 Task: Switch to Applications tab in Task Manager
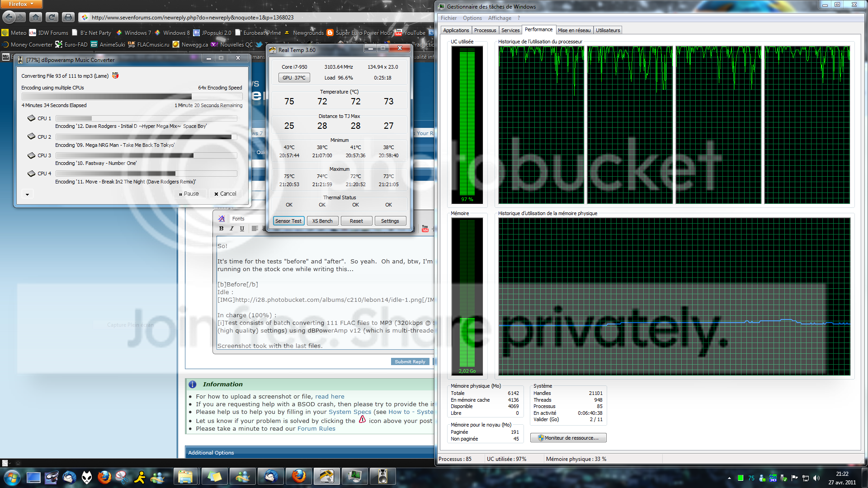tap(456, 30)
